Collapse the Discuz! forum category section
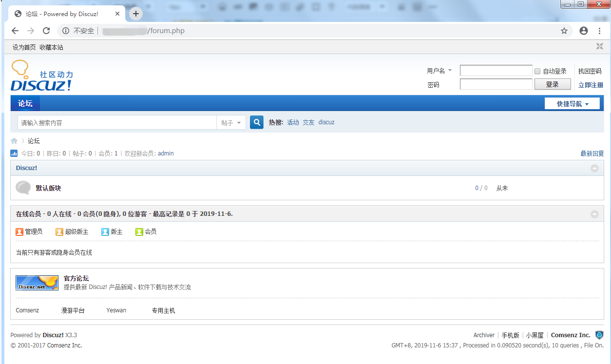611x364 pixels. click(594, 168)
